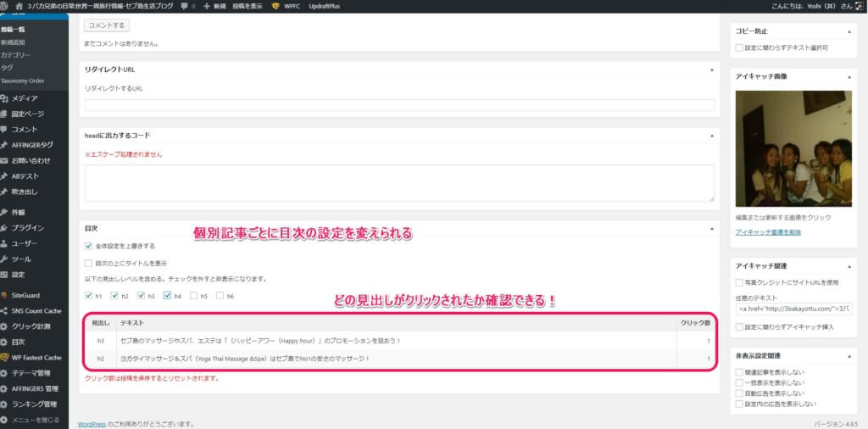Viewport: 868px width, 429px height.
Task: Open 投稿一覧 in the sidebar
Action: click(13, 30)
